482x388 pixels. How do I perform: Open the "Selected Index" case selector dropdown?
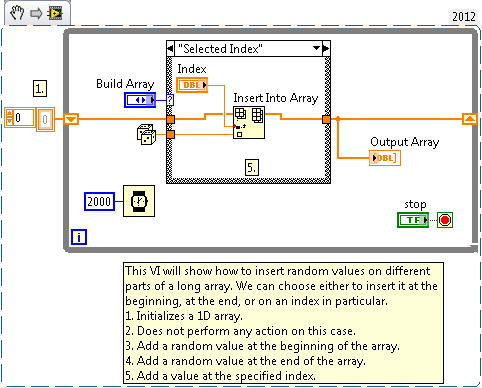(x=317, y=48)
